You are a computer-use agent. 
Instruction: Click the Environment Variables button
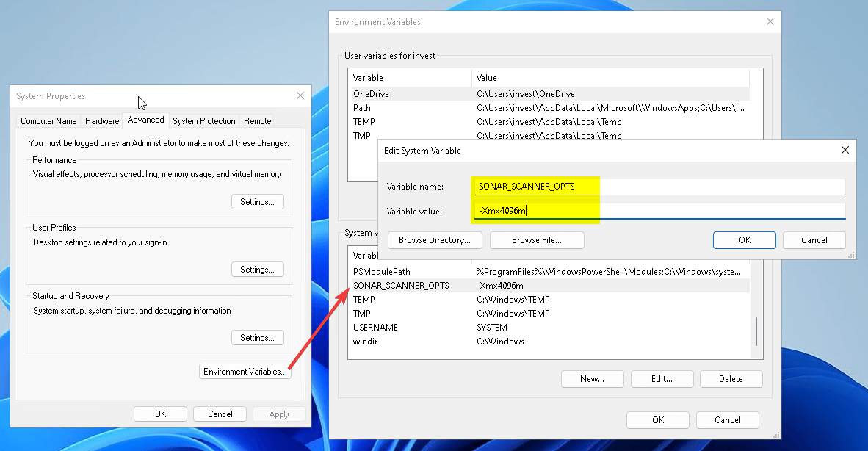coord(245,371)
